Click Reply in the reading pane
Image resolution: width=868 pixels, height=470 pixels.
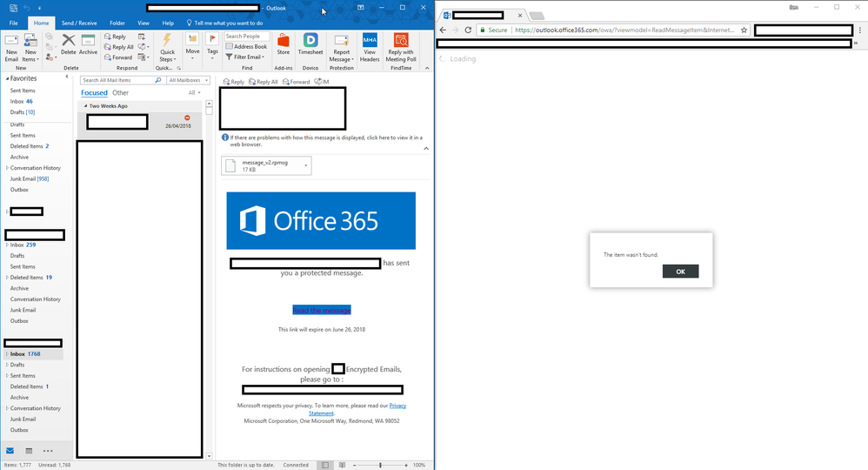pos(234,82)
